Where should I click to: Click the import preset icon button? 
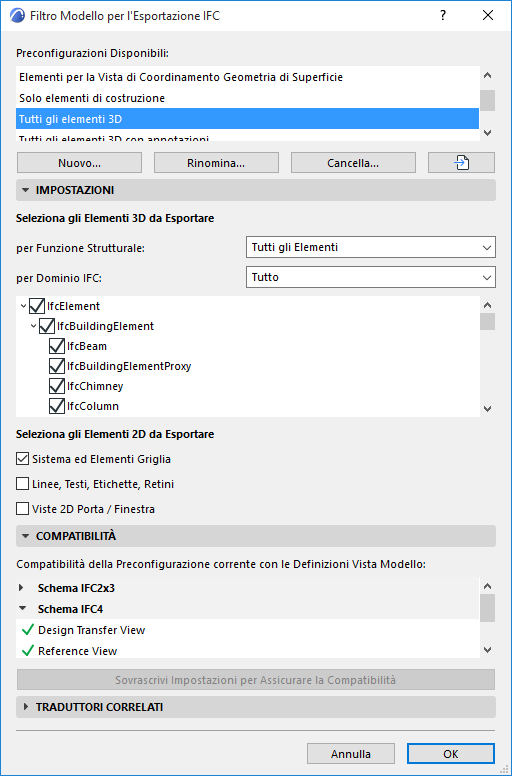[x=461, y=163]
